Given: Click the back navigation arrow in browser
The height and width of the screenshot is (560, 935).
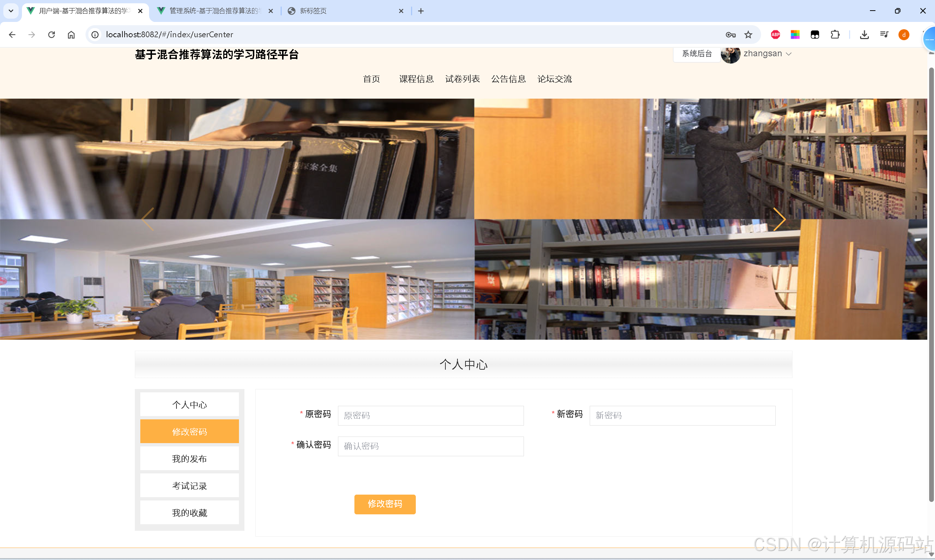Looking at the screenshot, I should (x=12, y=34).
